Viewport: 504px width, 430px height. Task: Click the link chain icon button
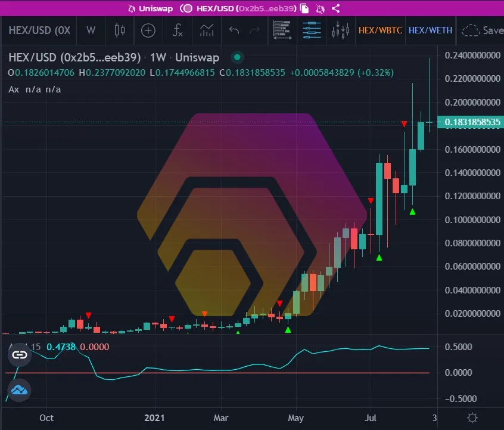coord(20,355)
